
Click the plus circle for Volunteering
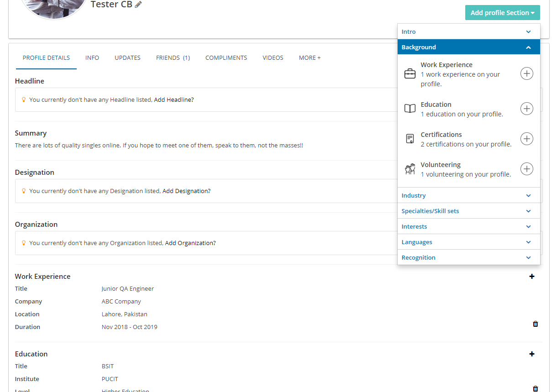(526, 169)
